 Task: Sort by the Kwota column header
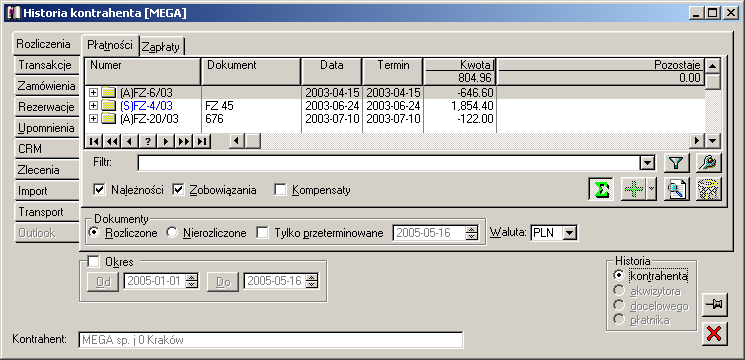pos(459,65)
